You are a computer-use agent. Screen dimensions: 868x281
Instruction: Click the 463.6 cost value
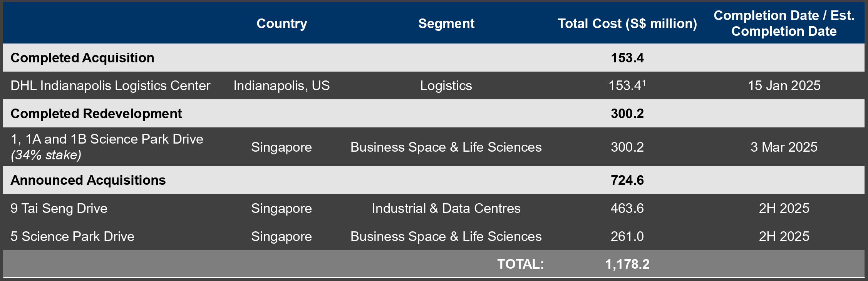pos(627,208)
